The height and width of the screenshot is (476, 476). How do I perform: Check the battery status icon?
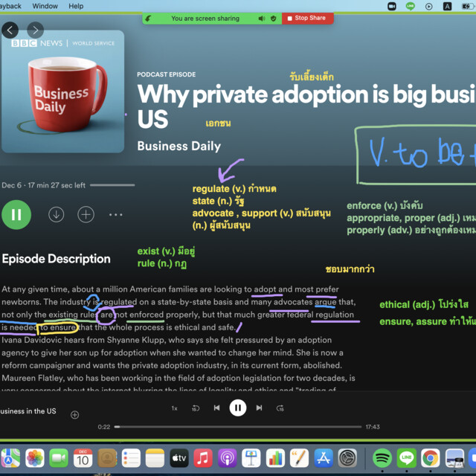pyautogui.click(x=467, y=7)
